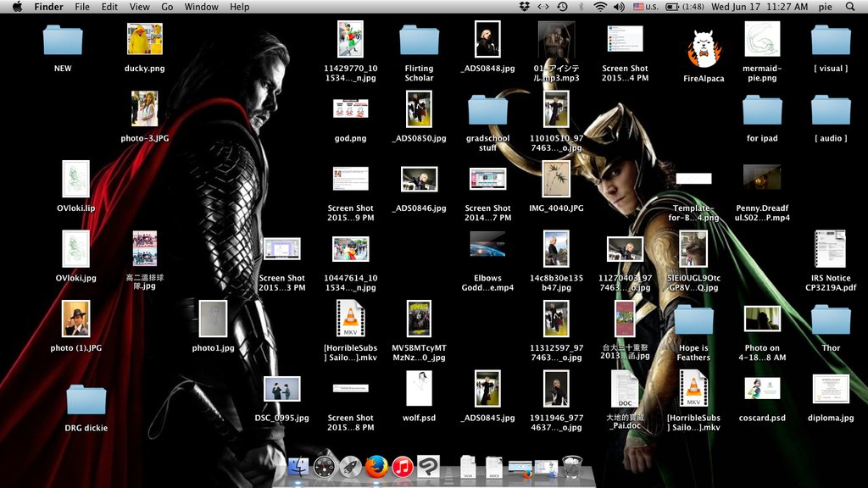Open the Help menu
Viewport: 868px width, 488px height.
[239, 7]
